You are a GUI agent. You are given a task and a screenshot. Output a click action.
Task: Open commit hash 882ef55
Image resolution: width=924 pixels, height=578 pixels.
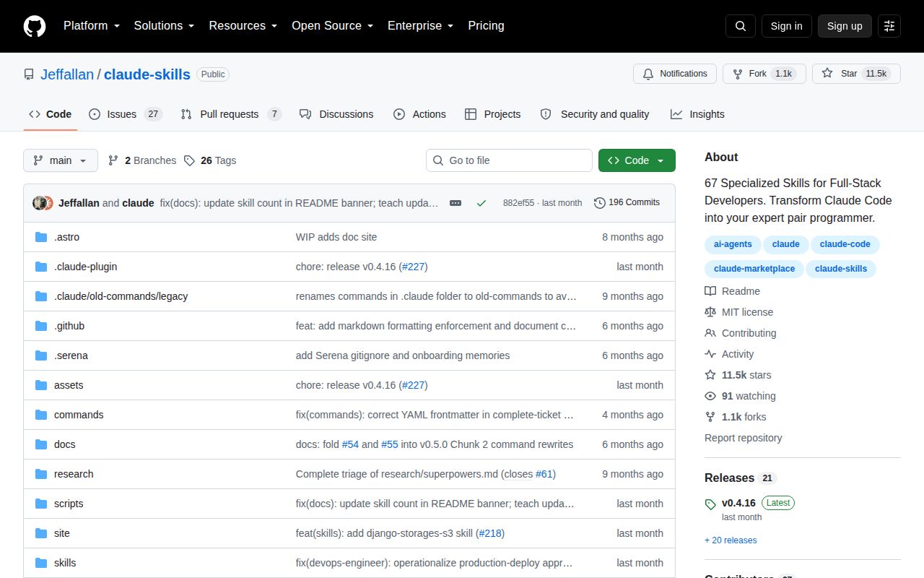[x=518, y=203]
